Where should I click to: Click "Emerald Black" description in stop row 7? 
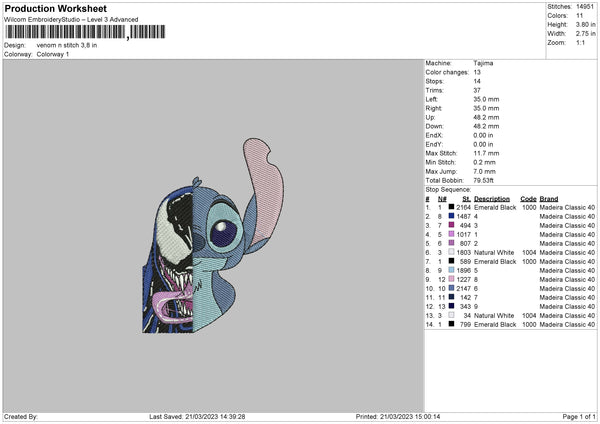pos(495,261)
